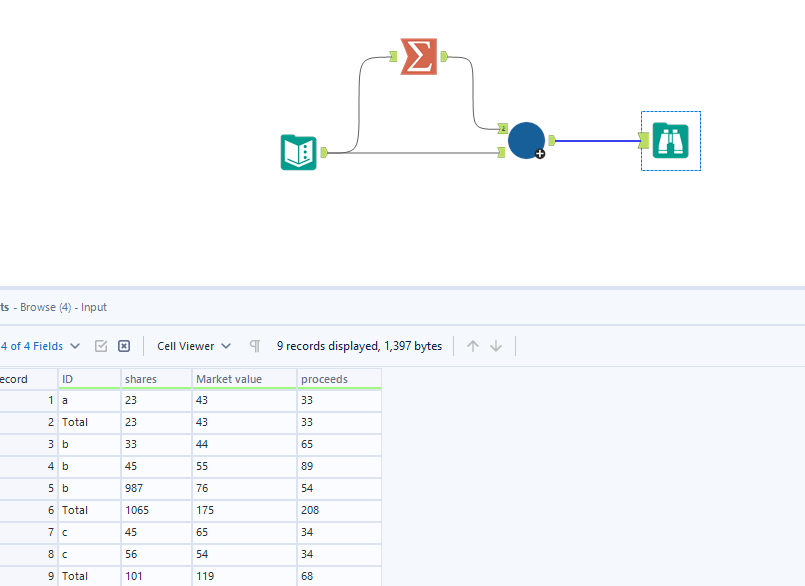Click the plus badge on the blue tool

point(540,153)
